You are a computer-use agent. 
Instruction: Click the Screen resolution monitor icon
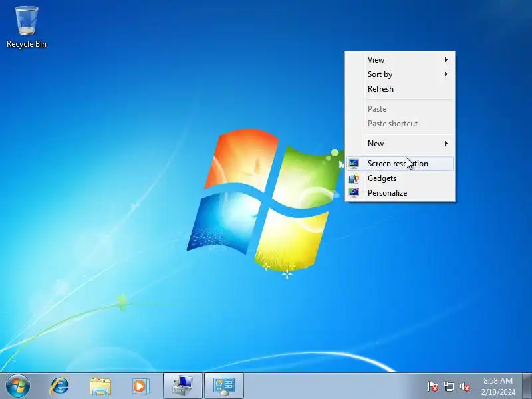click(354, 164)
